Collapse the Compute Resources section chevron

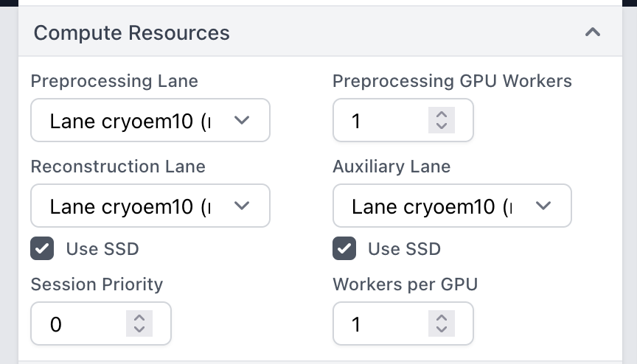tap(592, 32)
